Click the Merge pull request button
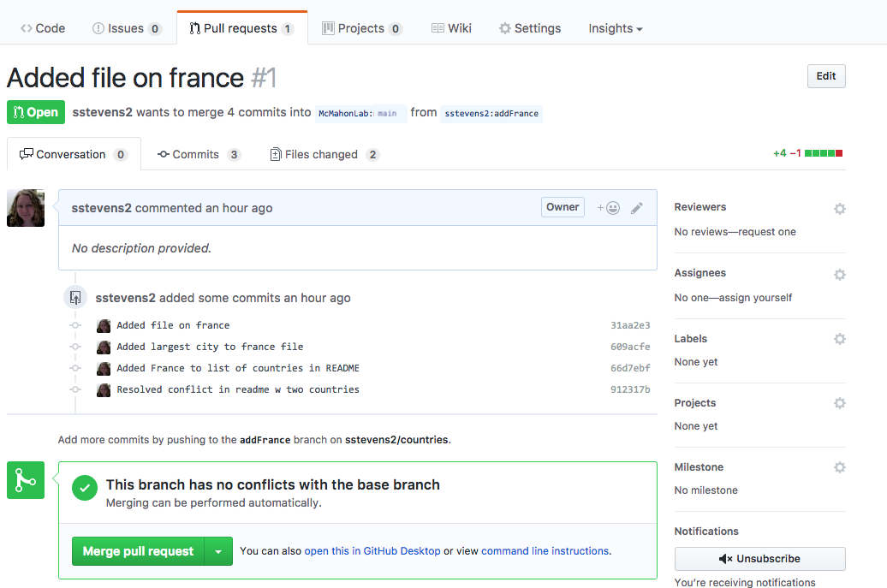The height and width of the screenshot is (588, 887). [x=138, y=551]
